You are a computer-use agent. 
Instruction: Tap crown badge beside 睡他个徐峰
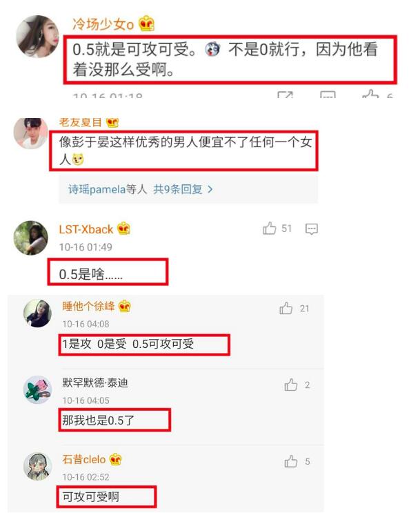point(125,307)
